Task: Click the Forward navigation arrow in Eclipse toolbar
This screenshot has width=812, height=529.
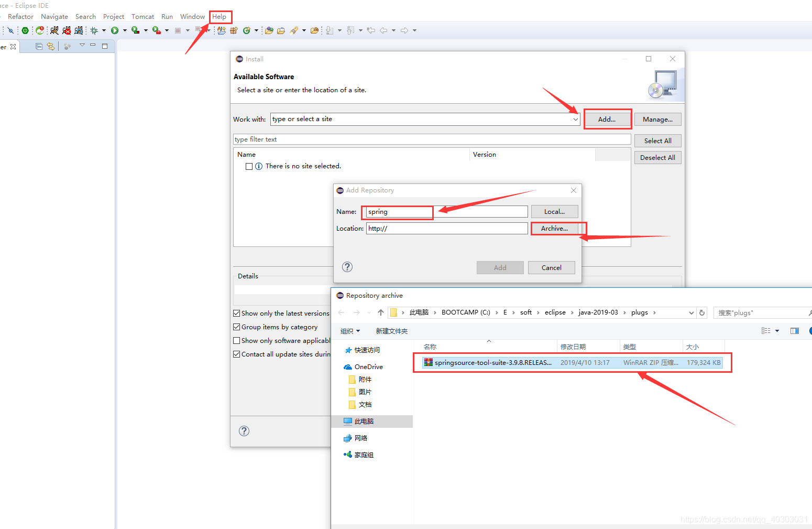Action: pyautogui.click(x=404, y=30)
